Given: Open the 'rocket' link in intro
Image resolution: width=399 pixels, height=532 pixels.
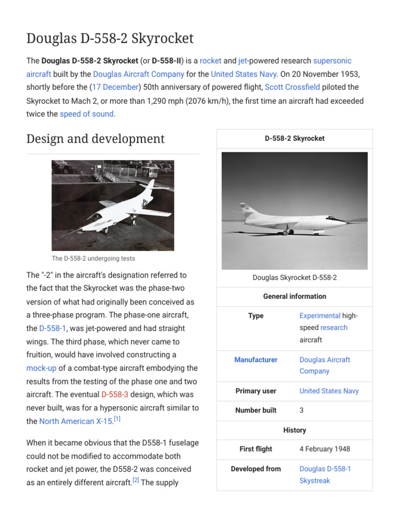Looking at the screenshot, I should click(x=210, y=61).
